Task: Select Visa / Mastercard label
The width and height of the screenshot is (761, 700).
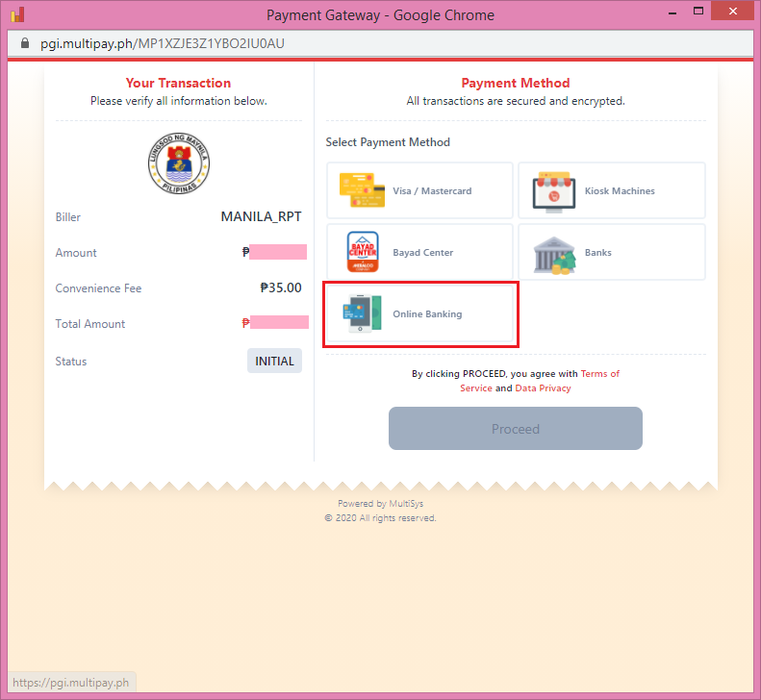Action: [x=432, y=190]
